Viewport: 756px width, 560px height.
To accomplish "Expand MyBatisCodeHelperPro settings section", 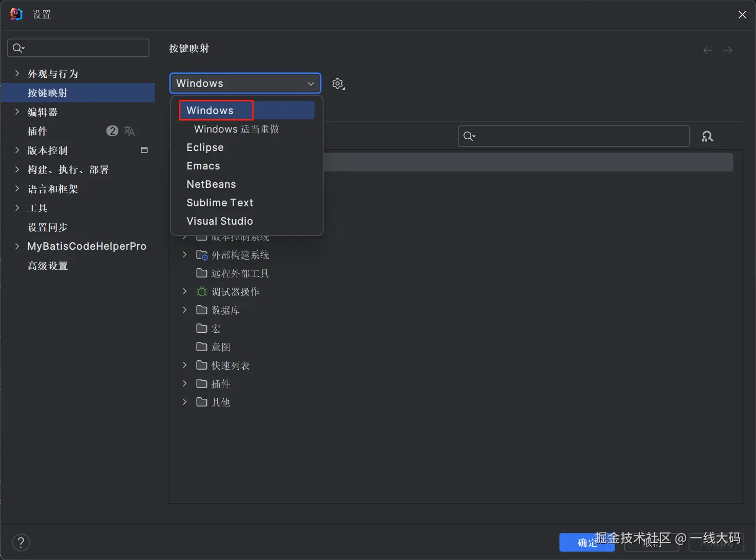I will [x=17, y=246].
